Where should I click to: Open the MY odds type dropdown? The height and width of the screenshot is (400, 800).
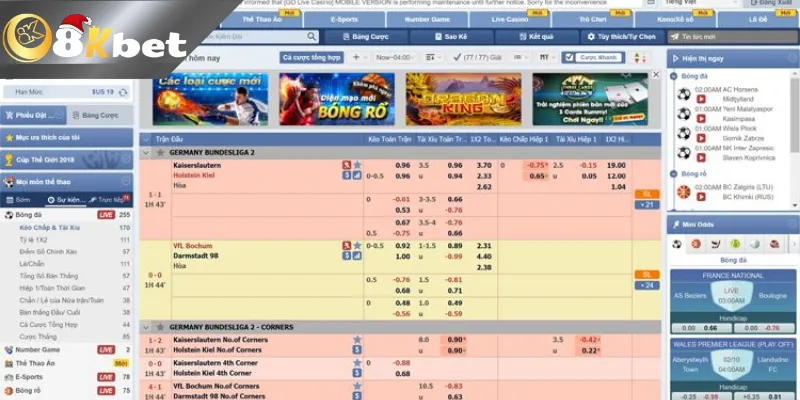click(x=547, y=58)
